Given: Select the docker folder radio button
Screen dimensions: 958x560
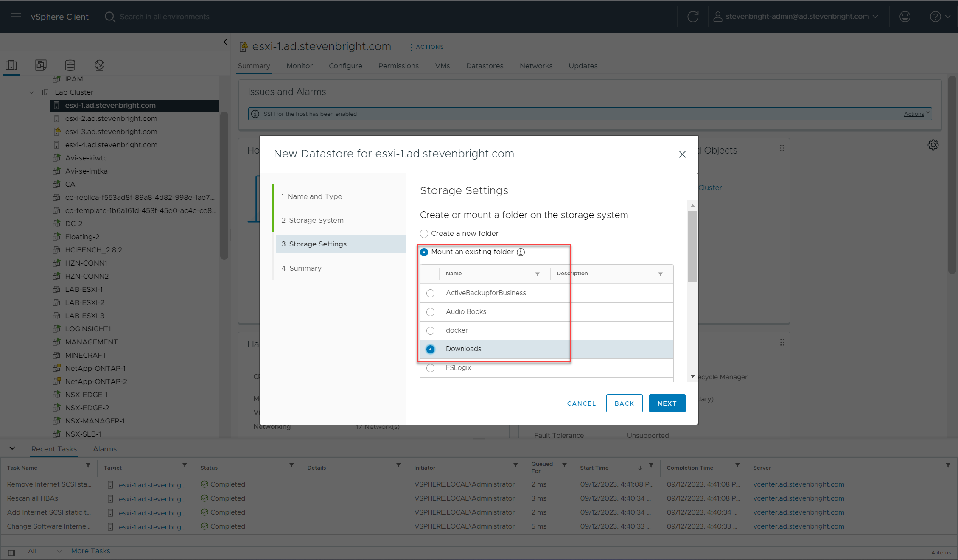Looking at the screenshot, I should pos(430,330).
